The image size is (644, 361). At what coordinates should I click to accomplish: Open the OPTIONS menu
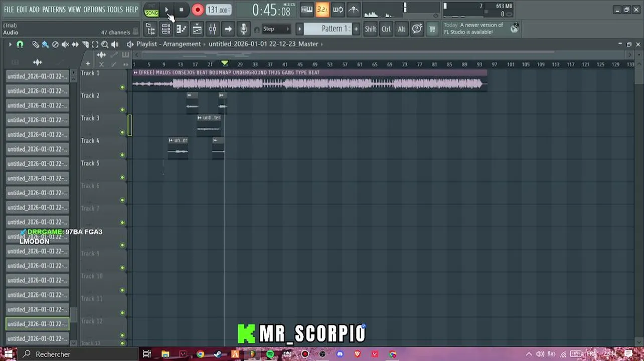pos(94,10)
